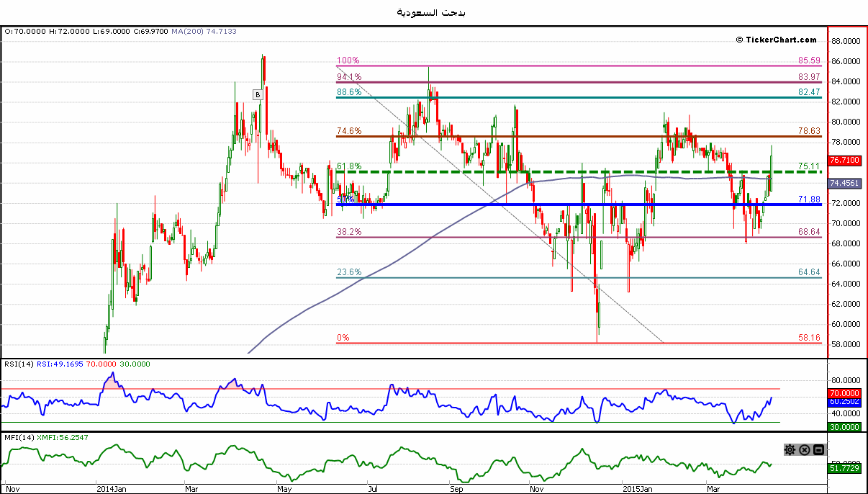Click the 68.64 Fibonacci price label
Screen dimensions: 868x494
(x=809, y=233)
